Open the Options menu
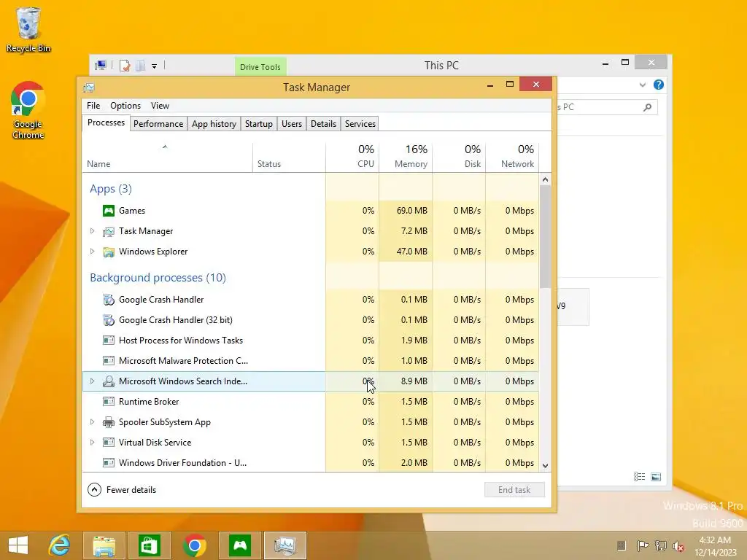The image size is (747, 560). point(125,106)
